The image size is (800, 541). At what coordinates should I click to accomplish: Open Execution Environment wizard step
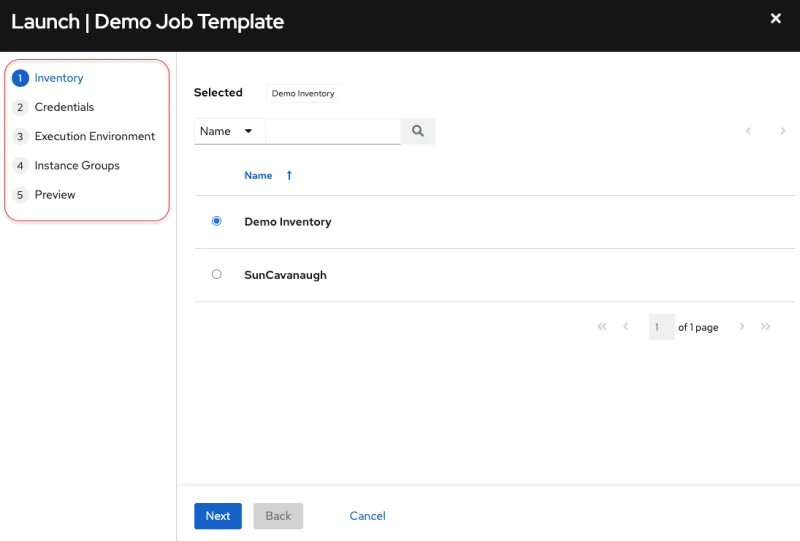94,136
